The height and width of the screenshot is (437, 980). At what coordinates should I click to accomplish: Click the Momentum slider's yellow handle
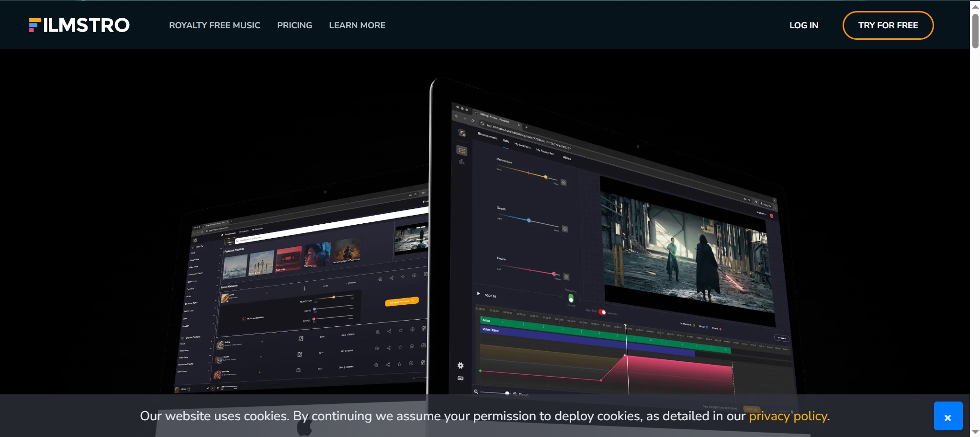(x=545, y=177)
